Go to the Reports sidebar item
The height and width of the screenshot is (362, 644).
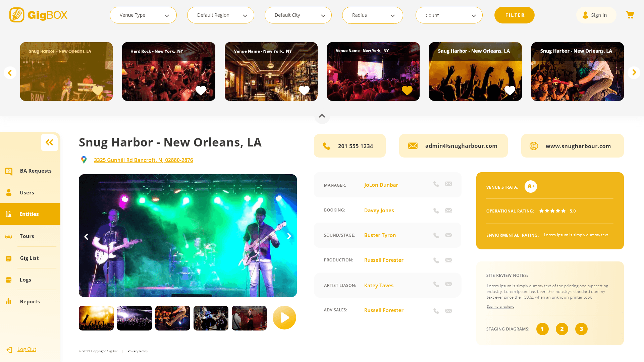(30, 302)
